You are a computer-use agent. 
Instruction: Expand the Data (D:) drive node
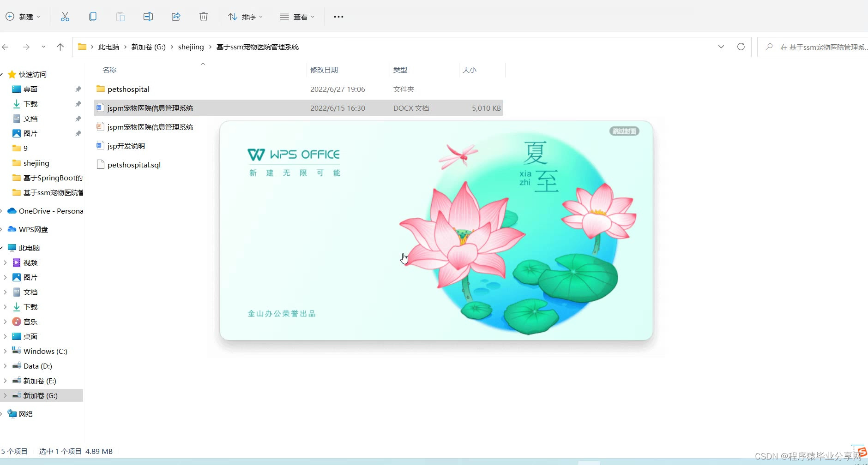(5, 366)
